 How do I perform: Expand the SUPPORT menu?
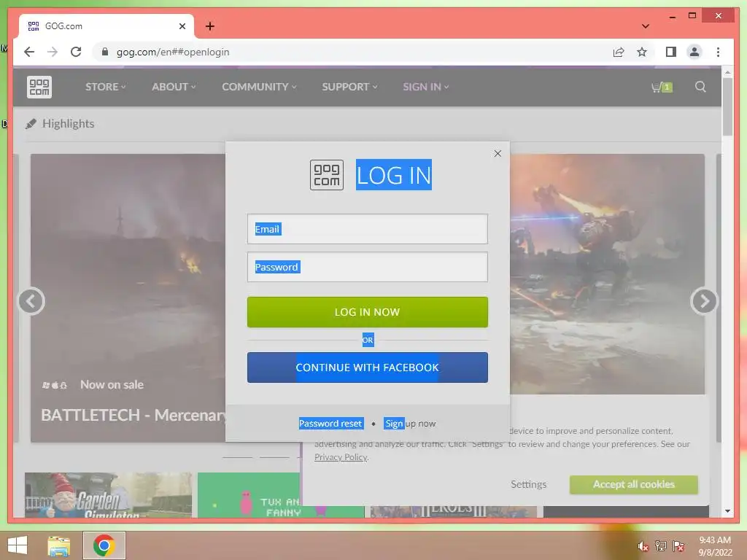349,87
